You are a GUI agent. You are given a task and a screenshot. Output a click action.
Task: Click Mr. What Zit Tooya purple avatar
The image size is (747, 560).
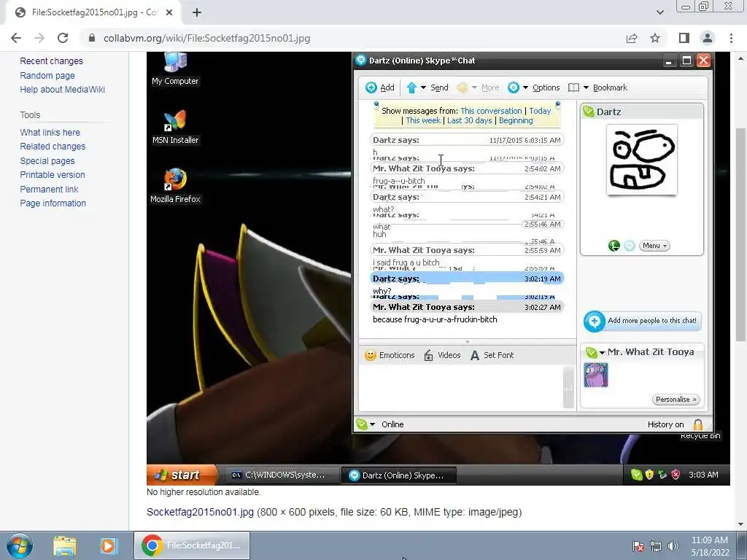pos(595,375)
